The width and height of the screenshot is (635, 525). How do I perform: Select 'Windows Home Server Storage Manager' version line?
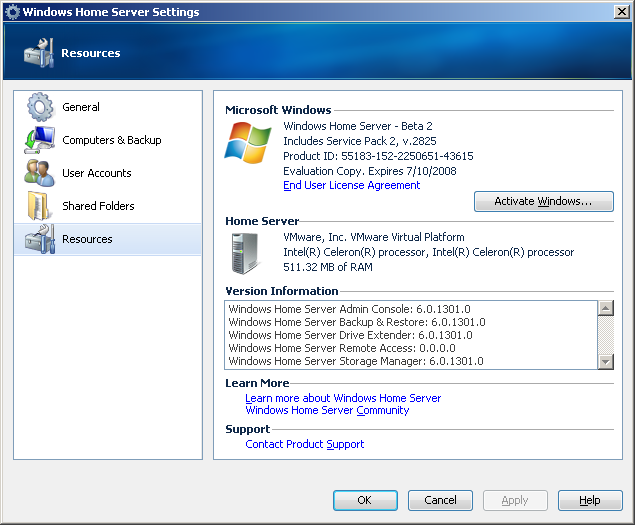pyautogui.click(x=356, y=361)
